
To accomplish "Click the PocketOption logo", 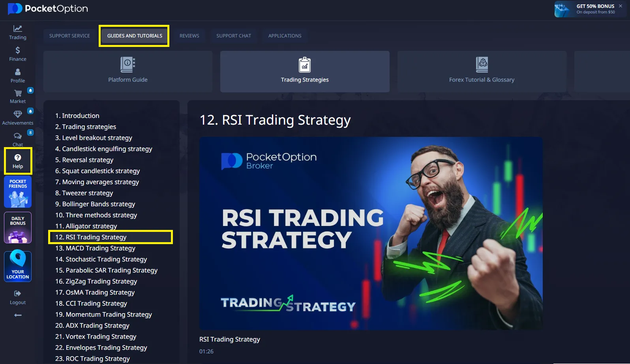I will 48,9.
